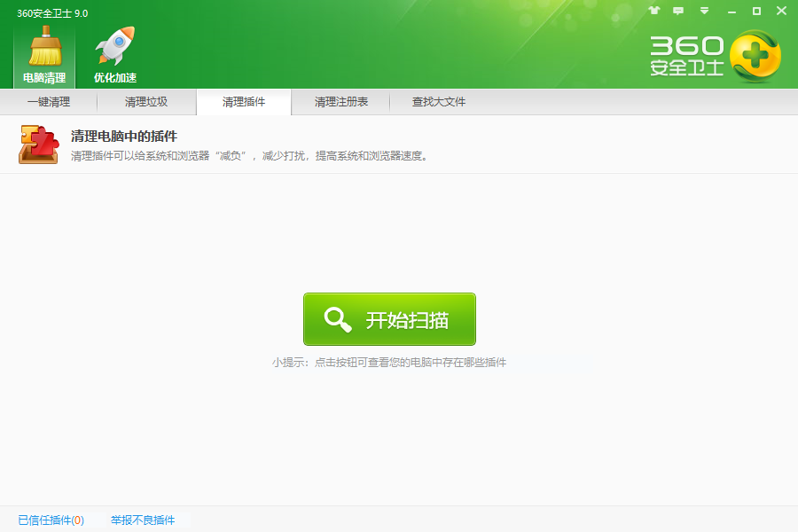The height and width of the screenshot is (532, 798).
Task: Open the 电脑清理 broom tool
Action: 44,56
